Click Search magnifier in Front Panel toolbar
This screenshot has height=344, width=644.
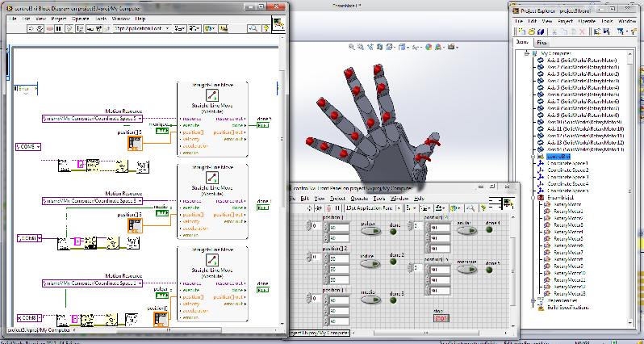point(471,208)
